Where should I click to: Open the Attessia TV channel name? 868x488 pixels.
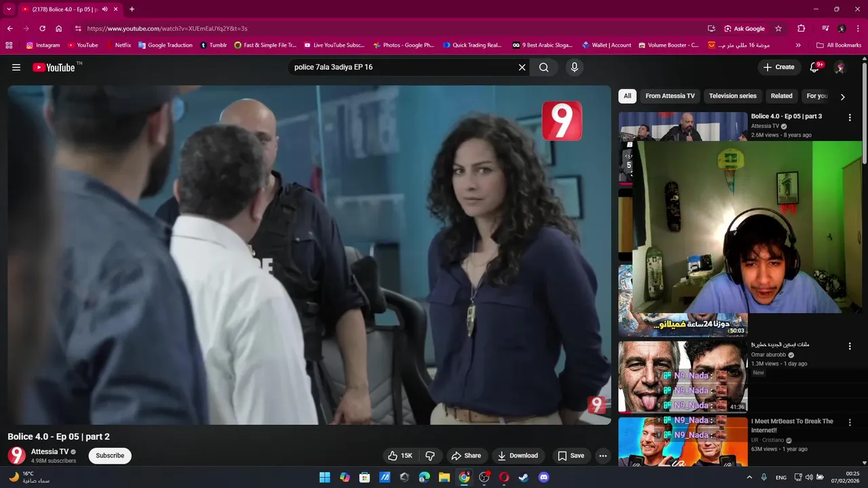tap(50, 451)
